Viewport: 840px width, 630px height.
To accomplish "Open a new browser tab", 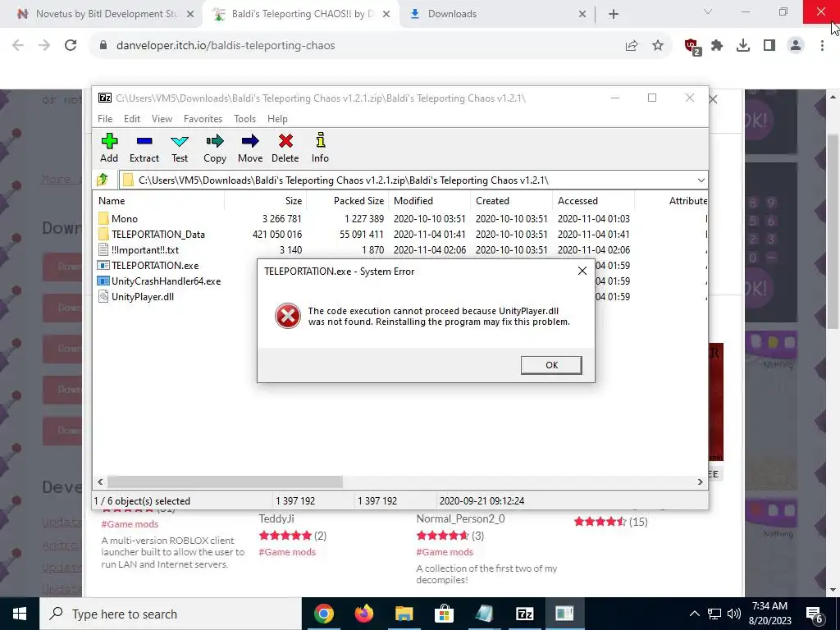I will coord(614,14).
